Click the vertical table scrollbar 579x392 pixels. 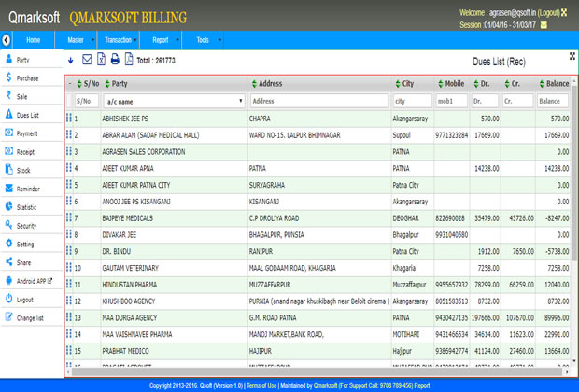point(573,172)
